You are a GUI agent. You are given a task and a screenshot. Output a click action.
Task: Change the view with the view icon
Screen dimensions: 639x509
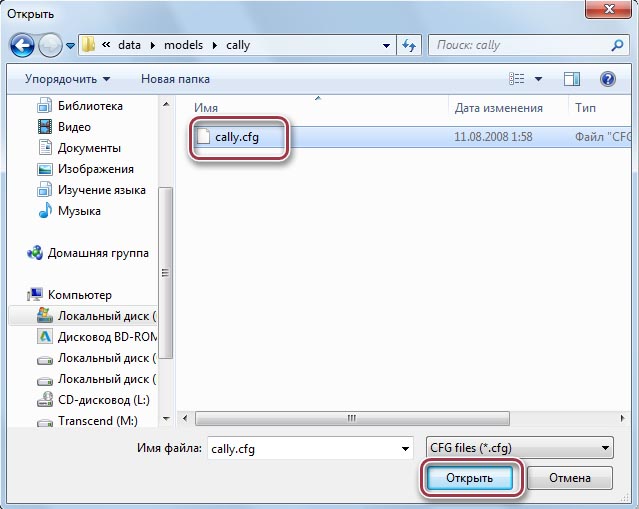516,79
